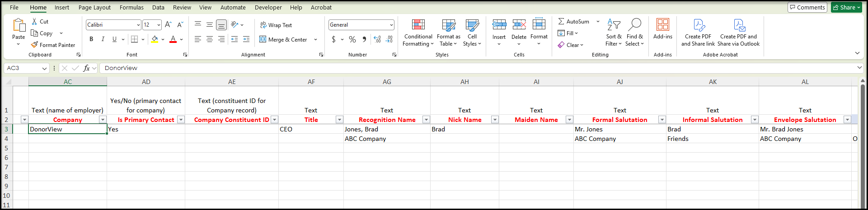
Task: Open the File menu
Action: tap(14, 7)
